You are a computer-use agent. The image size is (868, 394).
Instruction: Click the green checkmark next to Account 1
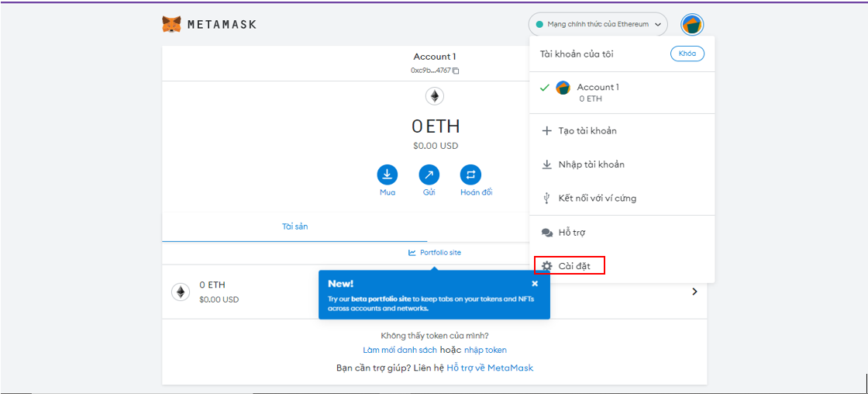544,88
